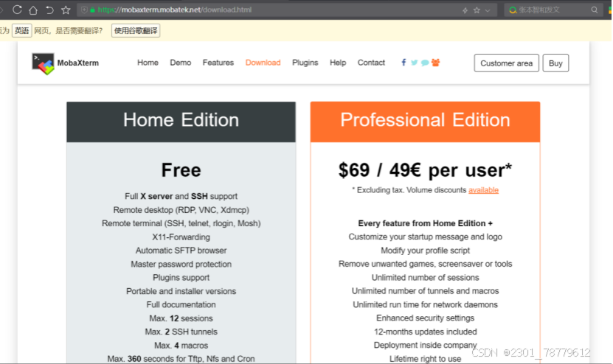Click the orange group/community icon
This screenshot has height=364, width=613.
click(435, 63)
